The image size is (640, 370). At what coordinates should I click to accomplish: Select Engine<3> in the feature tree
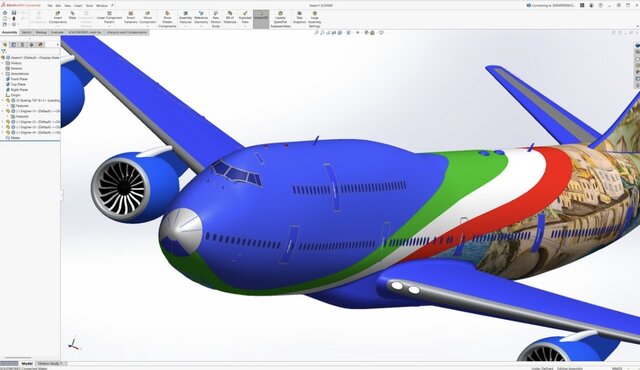pyautogui.click(x=33, y=127)
